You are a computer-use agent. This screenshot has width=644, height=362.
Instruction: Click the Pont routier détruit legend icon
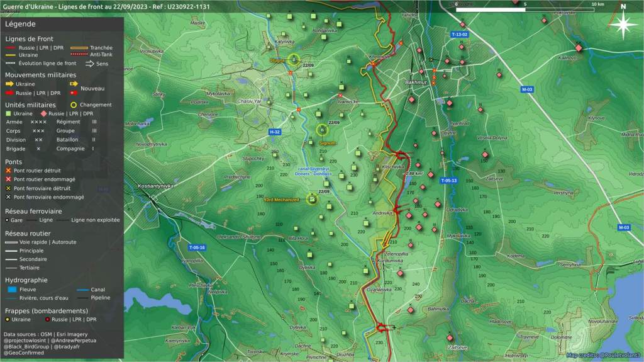click(x=8, y=171)
